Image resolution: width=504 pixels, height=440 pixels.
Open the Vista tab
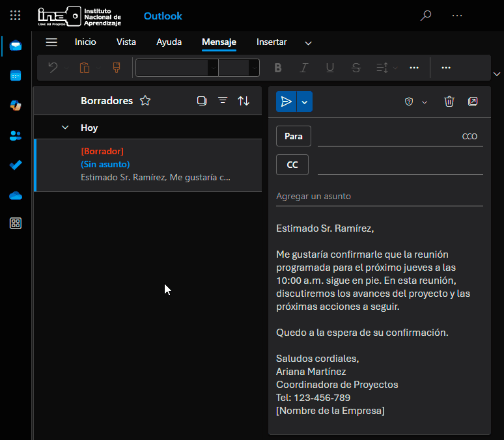pyautogui.click(x=126, y=42)
